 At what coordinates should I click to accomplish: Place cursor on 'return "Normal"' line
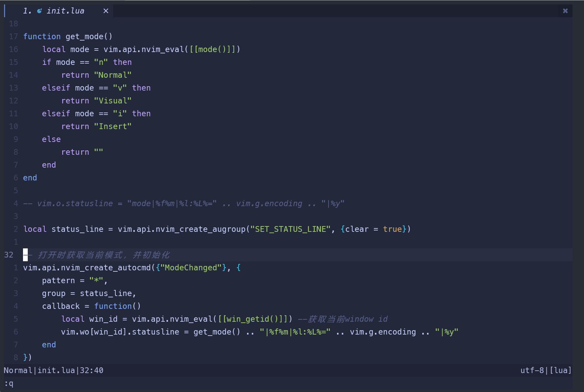pyautogui.click(x=96, y=75)
